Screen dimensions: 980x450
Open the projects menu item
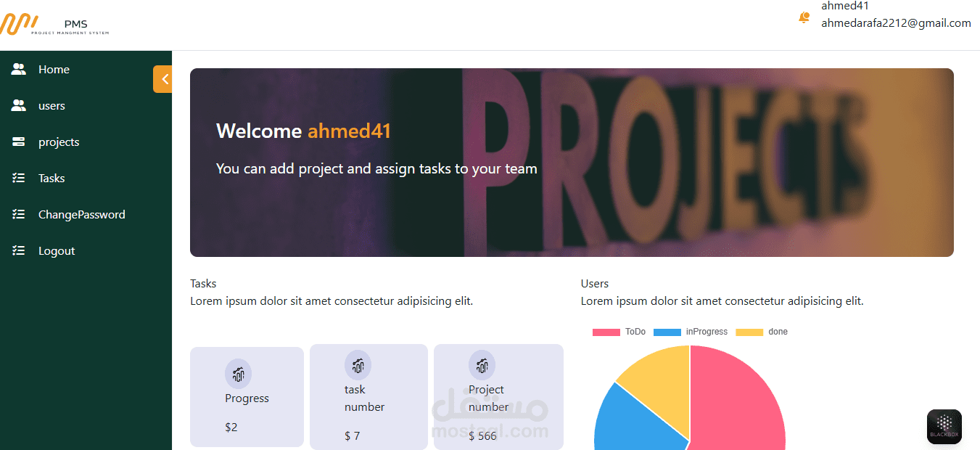click(x=59, y=142)
